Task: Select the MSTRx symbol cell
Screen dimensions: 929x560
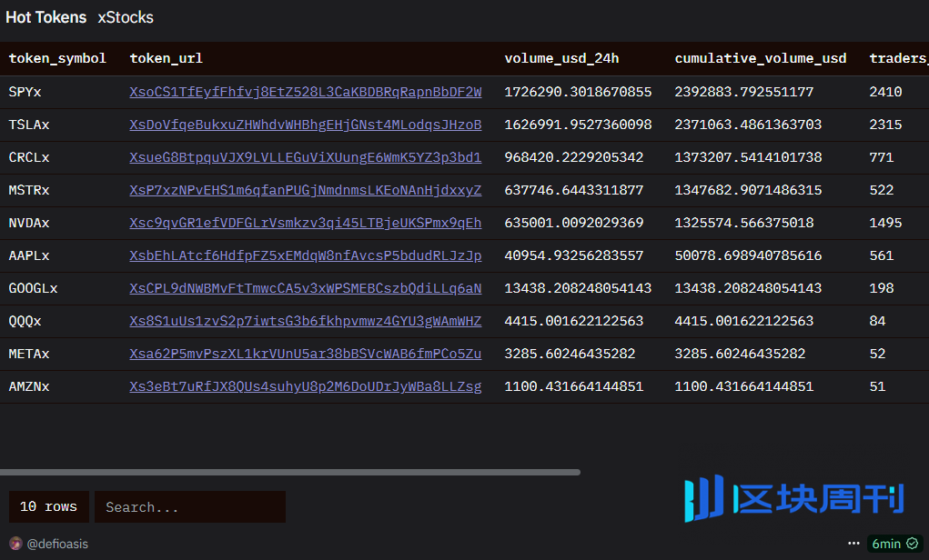Action: coord(29,190)
